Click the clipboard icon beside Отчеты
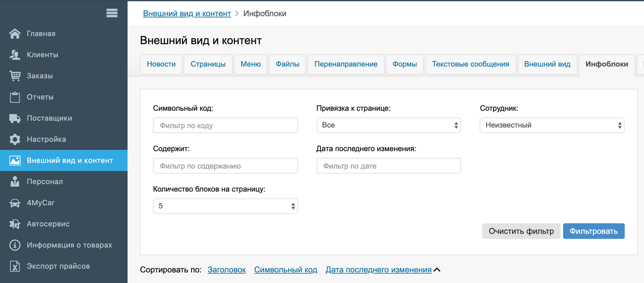The height and width of the screenshot is (283, 644). pyautogui.click(x=15, y=97)
